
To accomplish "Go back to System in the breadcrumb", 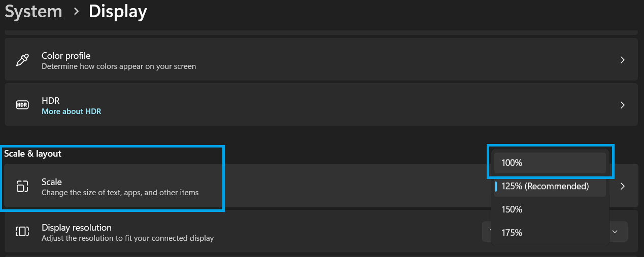I will (x=33, y=11).
